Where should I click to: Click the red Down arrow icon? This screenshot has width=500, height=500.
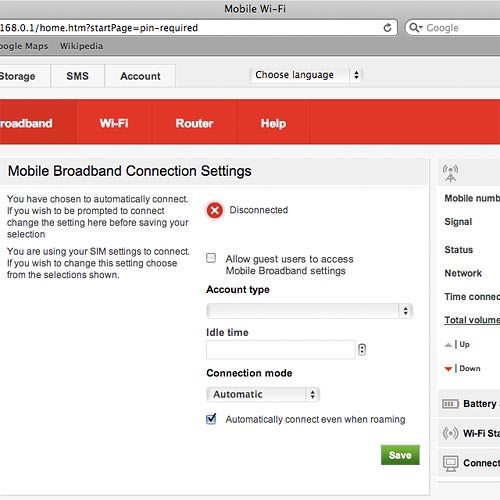point(448,369)
